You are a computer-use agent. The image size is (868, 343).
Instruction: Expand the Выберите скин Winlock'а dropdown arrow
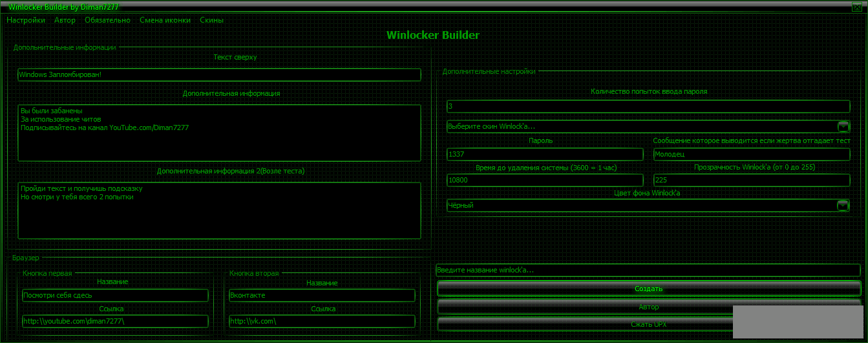point(843,126)
